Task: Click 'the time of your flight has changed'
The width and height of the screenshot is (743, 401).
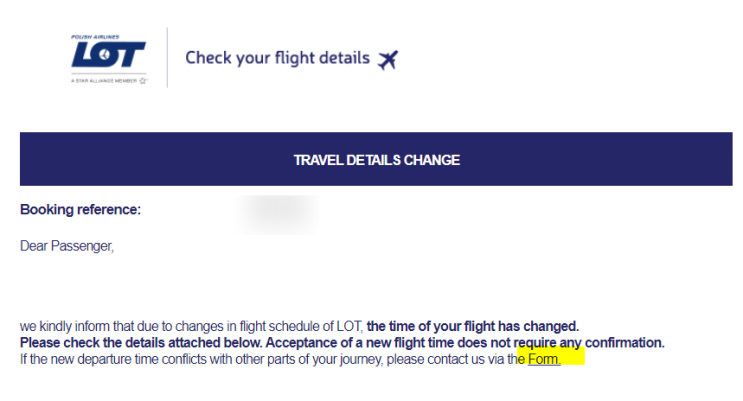Action: coord(472,326)
